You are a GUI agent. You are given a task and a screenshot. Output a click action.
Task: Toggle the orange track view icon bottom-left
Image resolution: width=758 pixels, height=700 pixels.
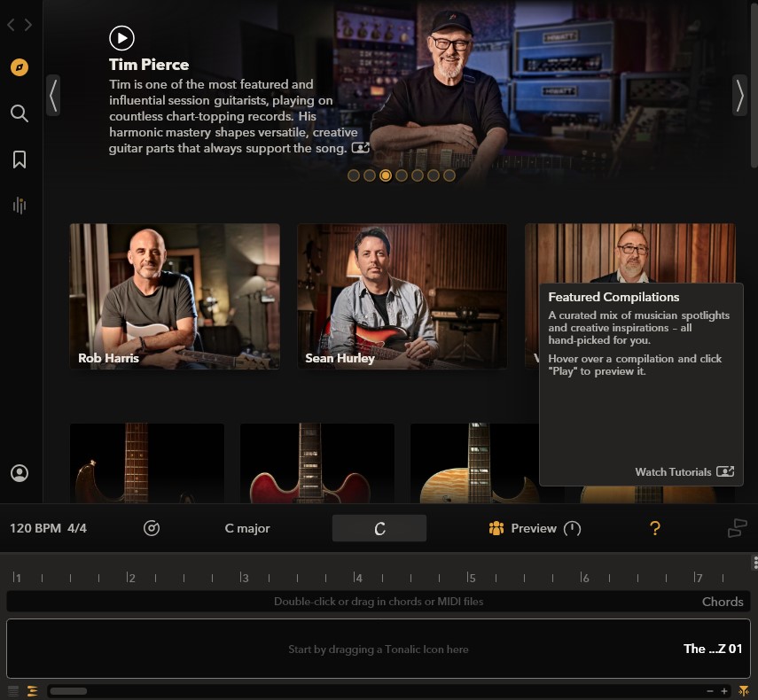point(33,691)
